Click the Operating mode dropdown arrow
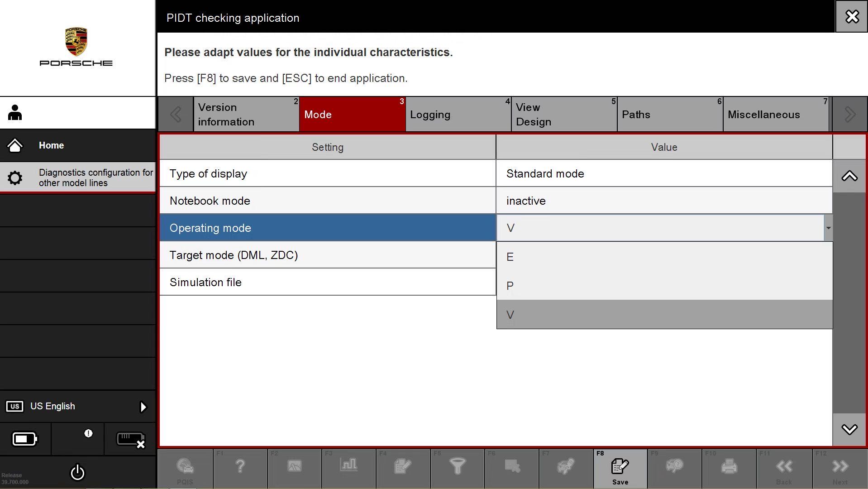Viewport: 868px width, 489px height. 828,228
